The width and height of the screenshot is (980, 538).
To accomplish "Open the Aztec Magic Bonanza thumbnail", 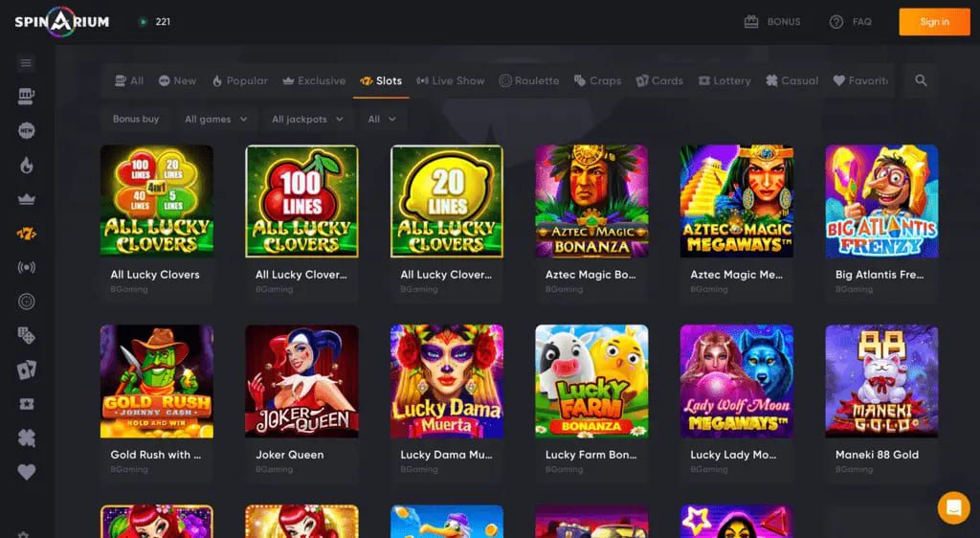I will [591, 201].
